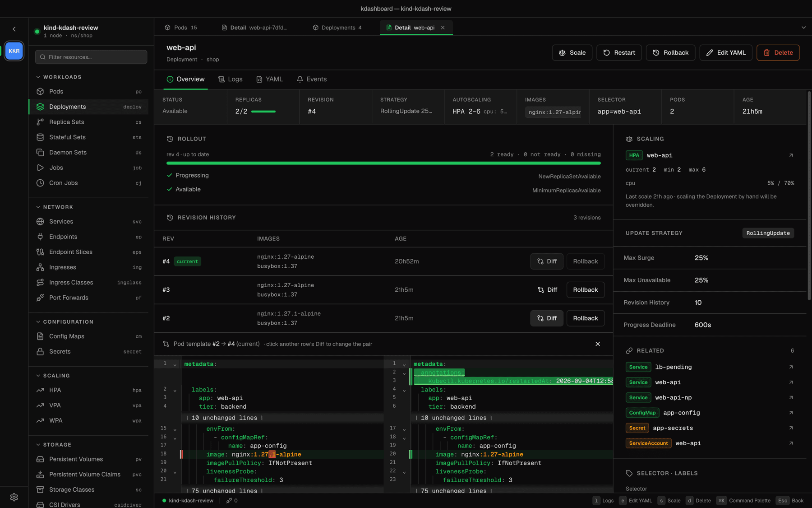Image resolution: width=812 pixels, height=508 pixels.
Task: Open the Pods 15 tab
Action: point(181,28)
